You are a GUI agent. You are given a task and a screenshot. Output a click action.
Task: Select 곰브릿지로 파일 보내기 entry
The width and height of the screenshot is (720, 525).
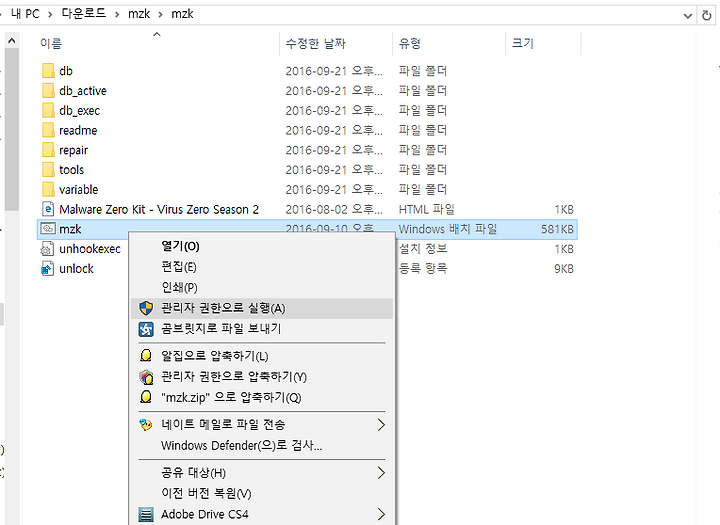pos(262,329)
